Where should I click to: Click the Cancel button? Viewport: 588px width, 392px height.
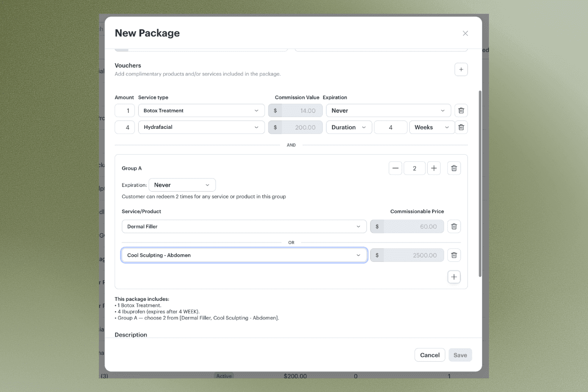[430, 355]
